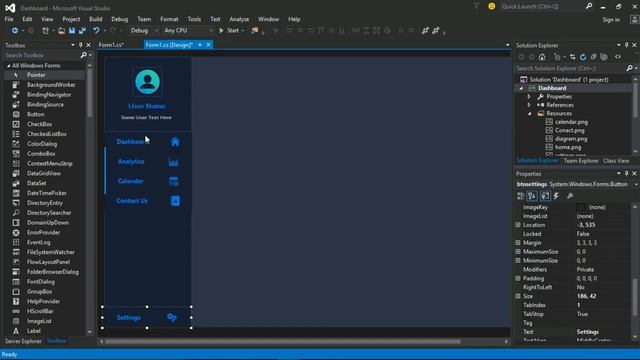Click the Save file toolbar icon

click(x=72, y=31)
